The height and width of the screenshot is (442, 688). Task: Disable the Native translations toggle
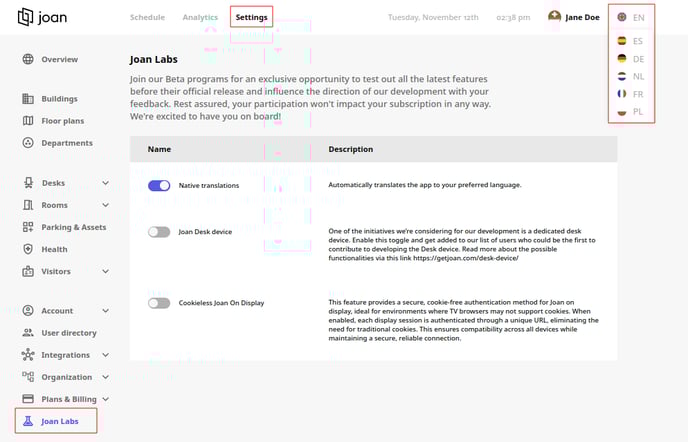click(x=159, y=186)
